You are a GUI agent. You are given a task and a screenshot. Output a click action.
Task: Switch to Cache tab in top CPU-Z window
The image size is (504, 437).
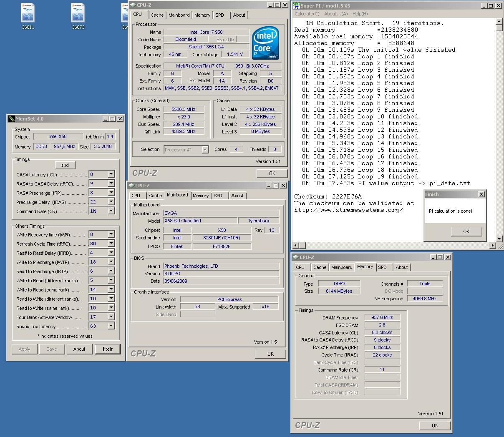click(157, 15)
